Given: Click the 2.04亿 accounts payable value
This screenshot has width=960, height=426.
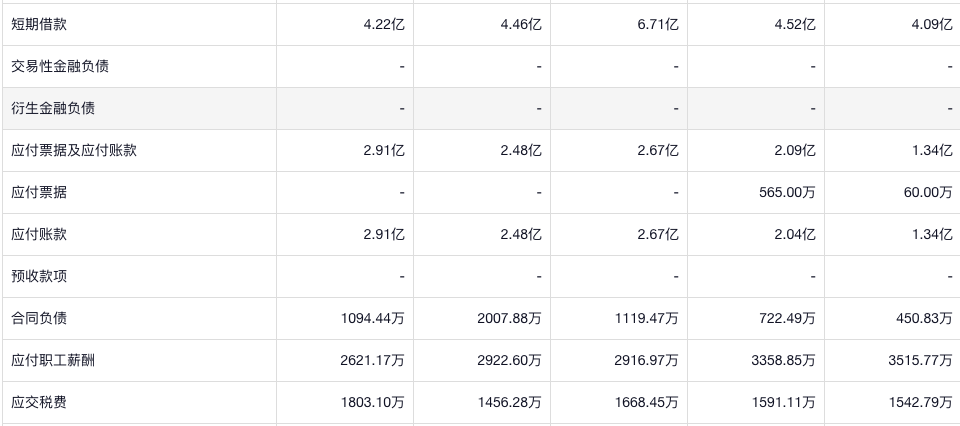Looking at the screenshot, I should [x=795, y=235].
